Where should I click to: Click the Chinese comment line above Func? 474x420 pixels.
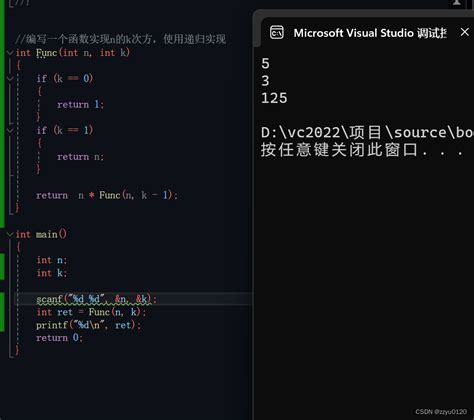(x=121, y=39)
